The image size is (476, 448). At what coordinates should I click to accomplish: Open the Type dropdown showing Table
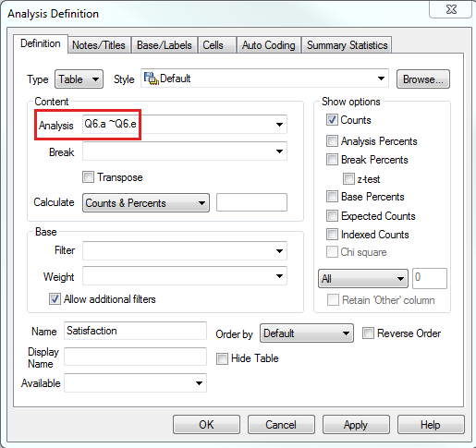point(79,79)
